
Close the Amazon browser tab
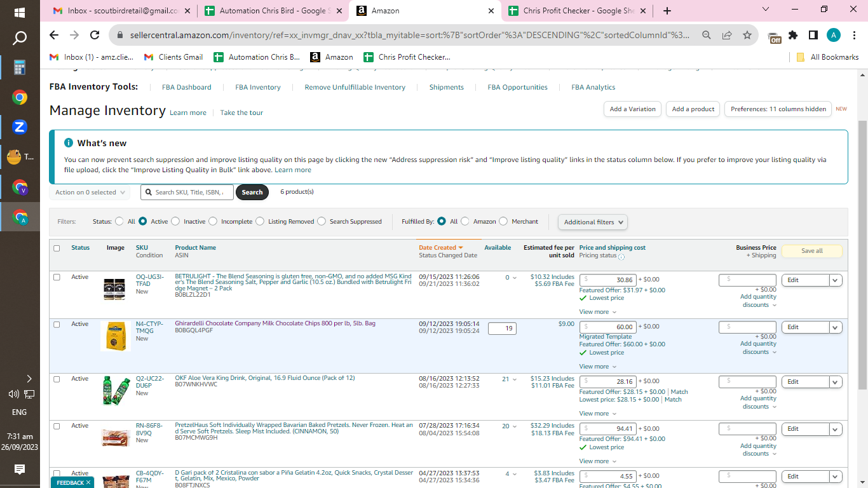coord(491,11)
